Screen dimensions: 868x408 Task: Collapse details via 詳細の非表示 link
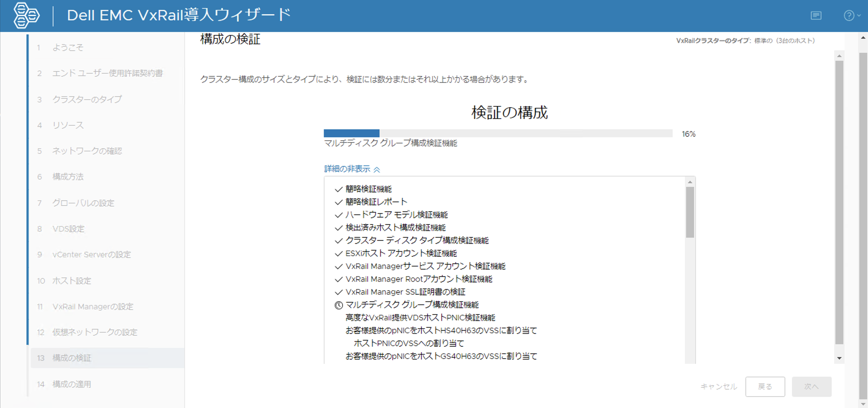(x=347, y=168)
